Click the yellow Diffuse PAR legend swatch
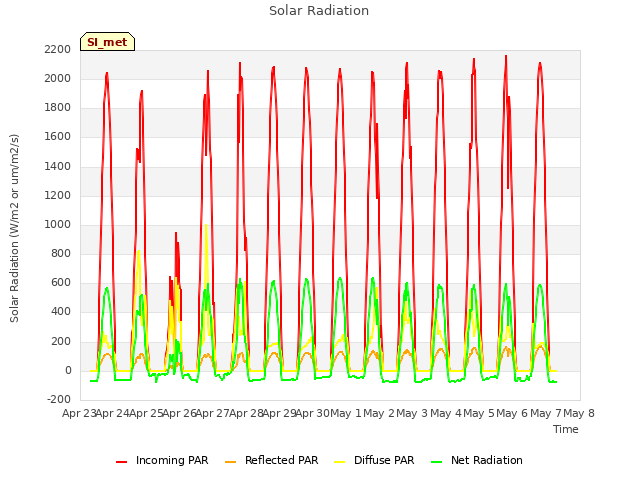This screenshot has height=480, width=640. pyautogui.click(x=340, y=462)
